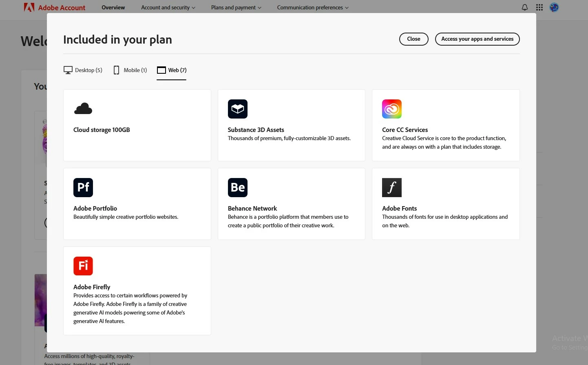This screenshot has width=588, height=365.
Task: Click the Behance Be icon
Action: (238, 187)
